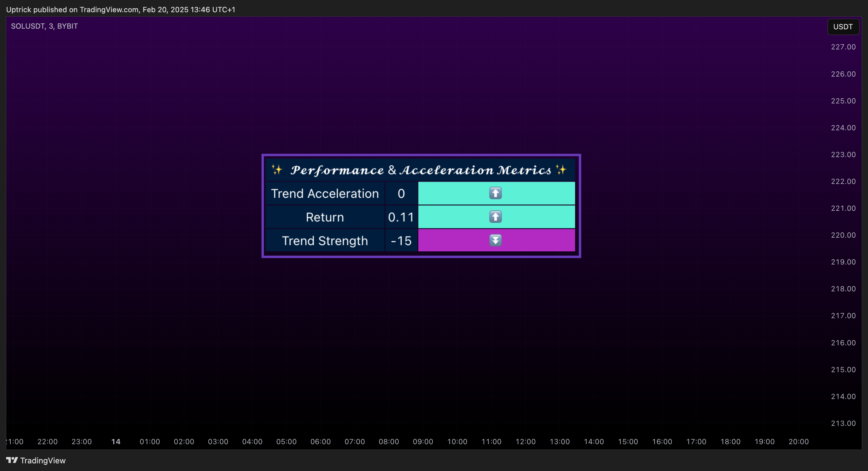The width and height of the screenshot is (868, 471).
Task: Click the 06:00 time axis label
Action: pyautogui.click(x=320, y=442)
